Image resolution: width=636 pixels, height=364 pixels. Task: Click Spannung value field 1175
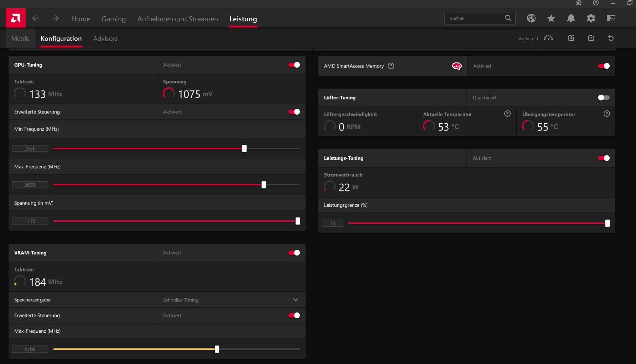30,221
